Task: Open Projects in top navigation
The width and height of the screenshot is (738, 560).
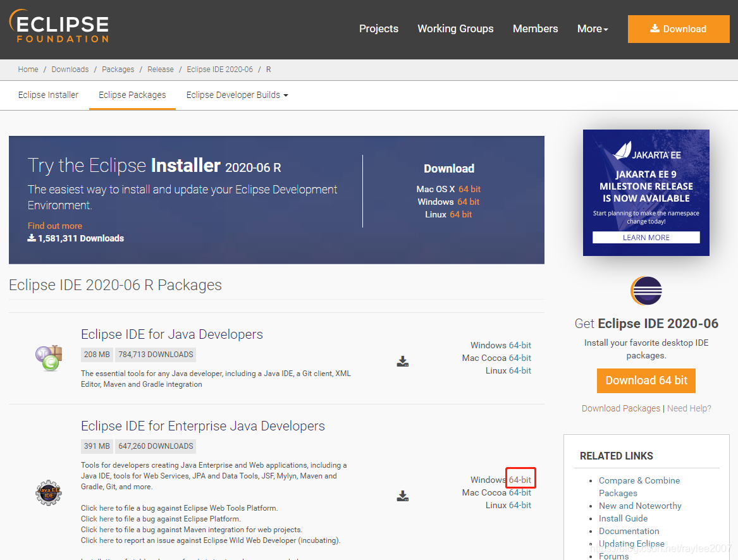Action: [x=378, y=28]
